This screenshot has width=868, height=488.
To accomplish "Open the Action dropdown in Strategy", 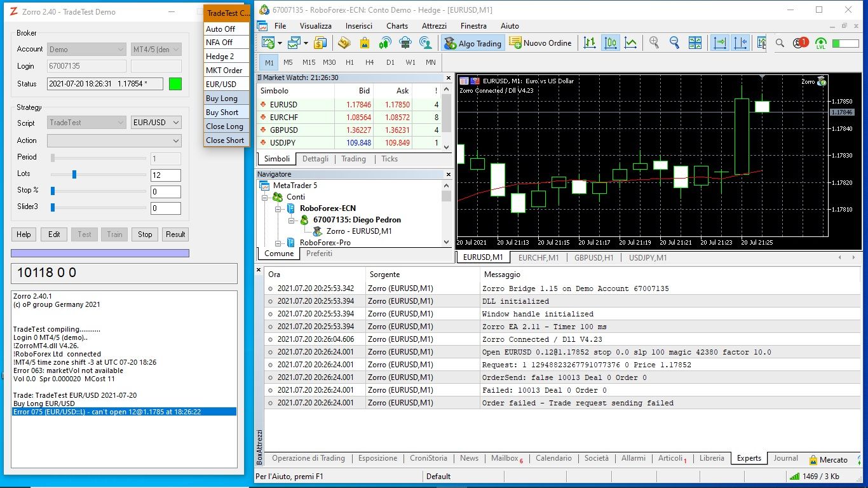I will [x=114, y=140].
